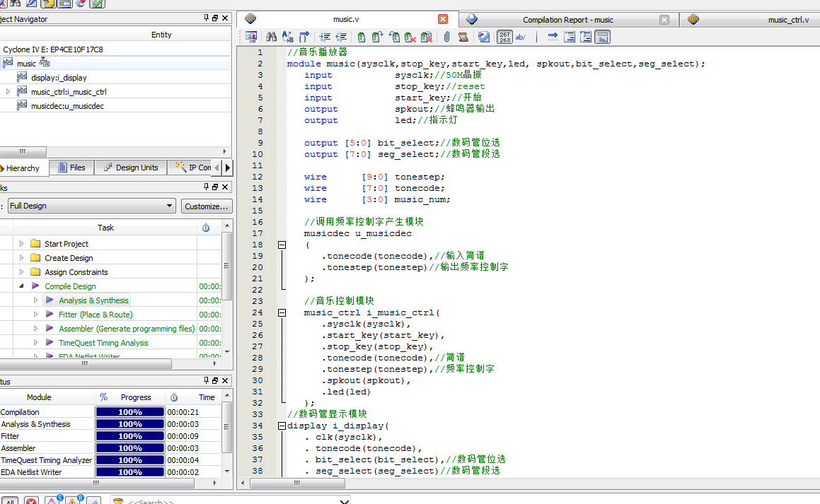Click the Replace text icon in editor toolbar
The width and height of the screenshot is (820, 504).
click(x=287, y=37)
